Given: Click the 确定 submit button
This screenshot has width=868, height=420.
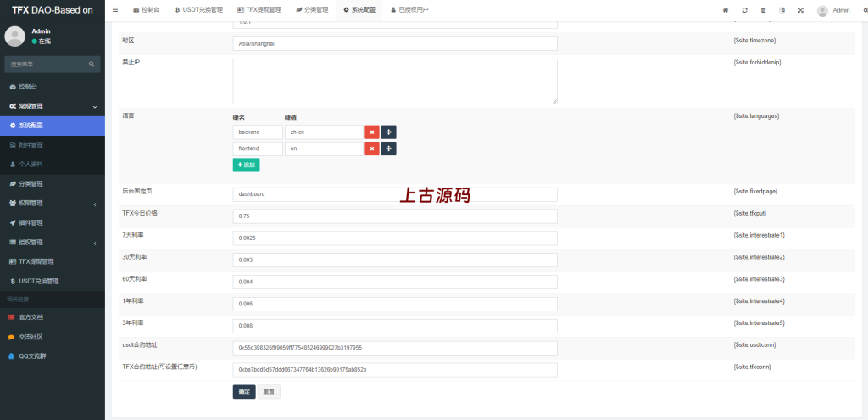Looking at the screenshot, I should click(244, 392).
